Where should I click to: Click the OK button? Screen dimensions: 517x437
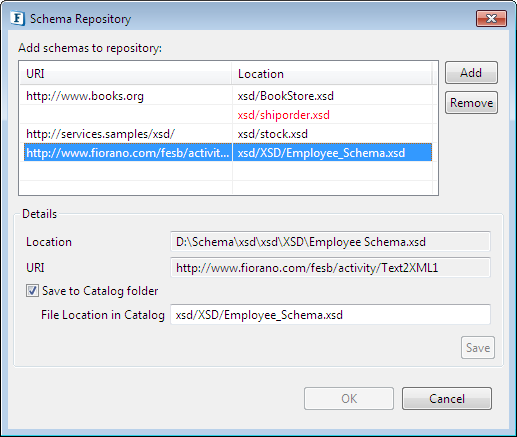click(349, 398)
